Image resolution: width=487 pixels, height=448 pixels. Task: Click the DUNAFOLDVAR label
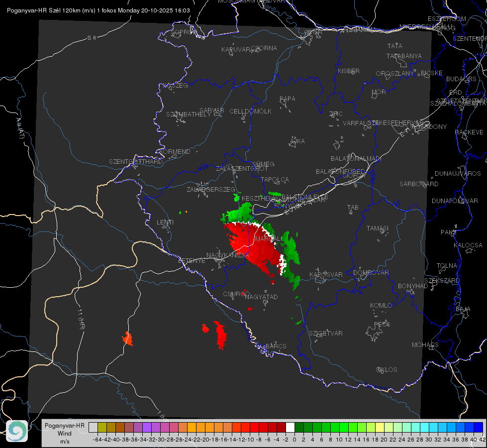point(455,201)
